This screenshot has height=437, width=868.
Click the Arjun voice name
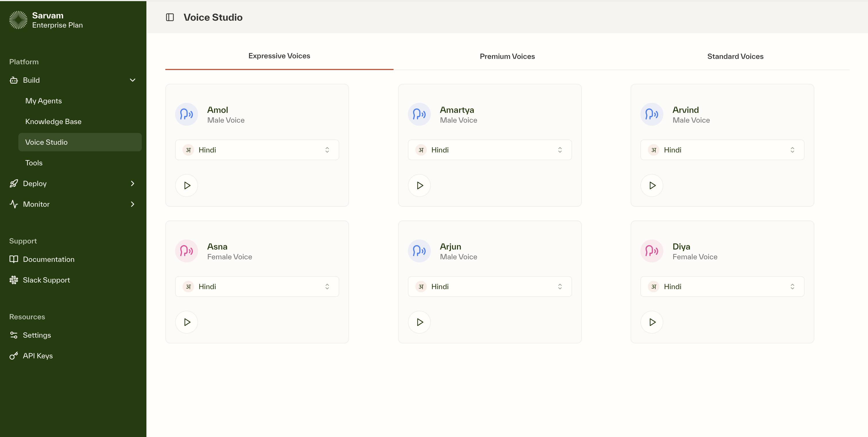(x=450, y=247)
